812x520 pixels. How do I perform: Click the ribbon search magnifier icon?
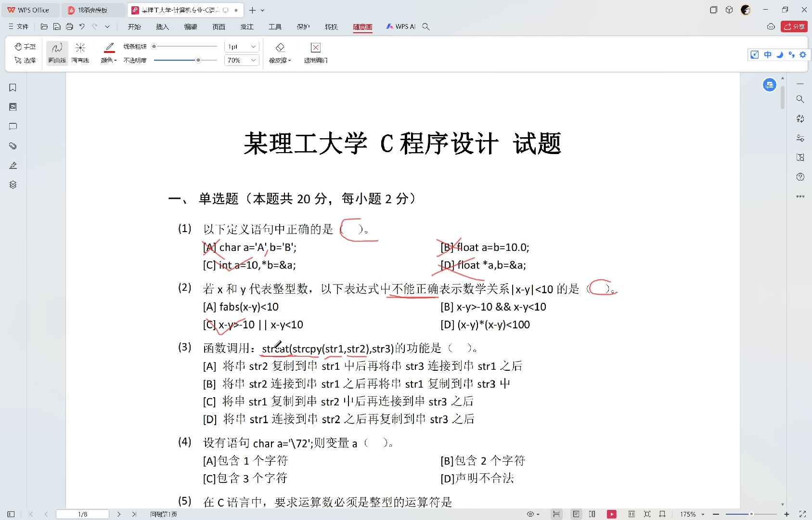426,26
